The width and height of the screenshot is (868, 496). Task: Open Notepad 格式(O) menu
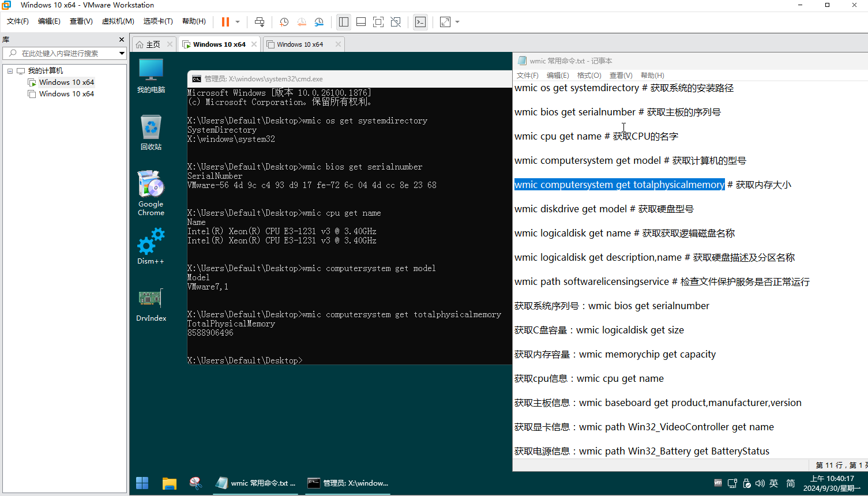[589, 76]
